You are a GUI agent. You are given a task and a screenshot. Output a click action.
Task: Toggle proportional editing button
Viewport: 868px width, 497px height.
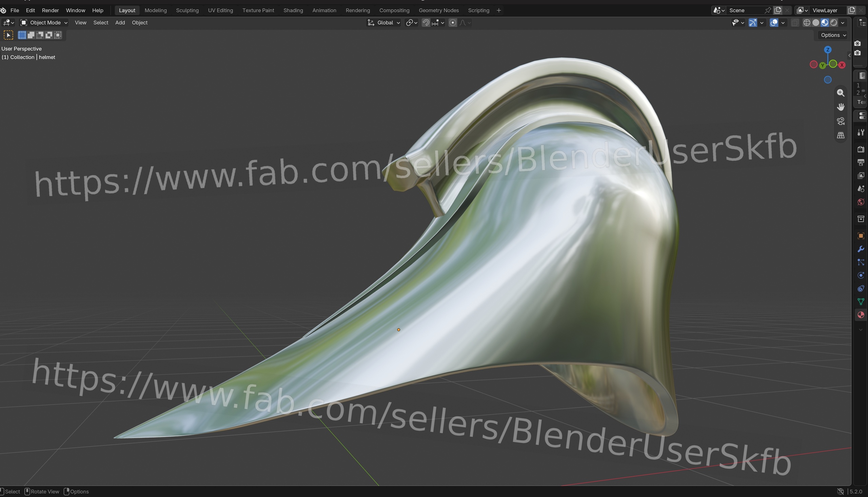(453, 22)
